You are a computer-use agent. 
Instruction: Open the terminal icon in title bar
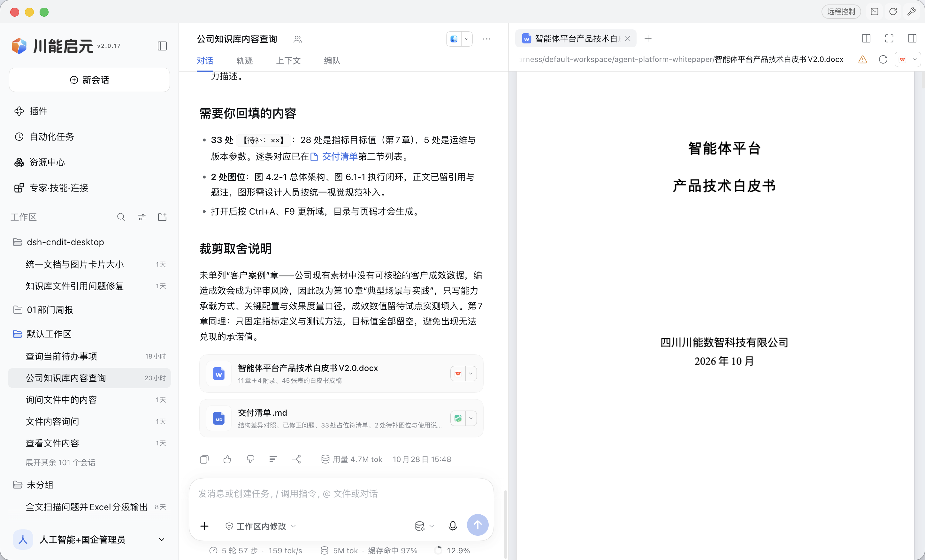(874, 11)
